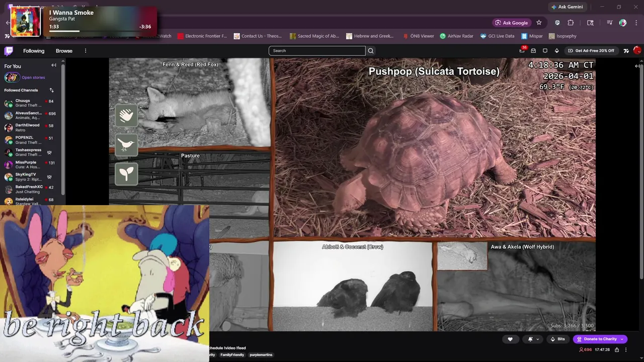Open the ÖNB Viewer bookmark
Viewport: 644px width, 362px height.
(x=418, y=36)
